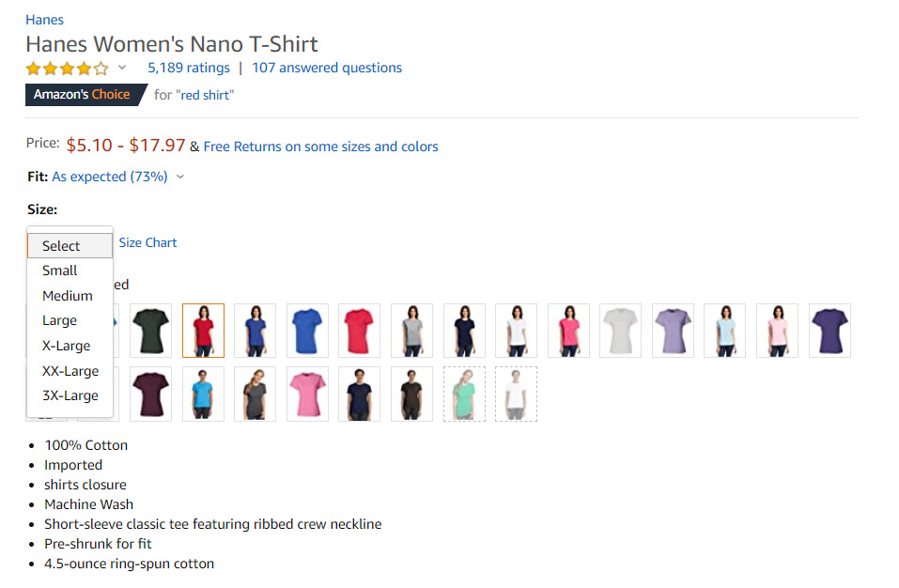View the 5,189 ratings
The width and height of the screenshot is (899, 588).
tap(189, 68)
